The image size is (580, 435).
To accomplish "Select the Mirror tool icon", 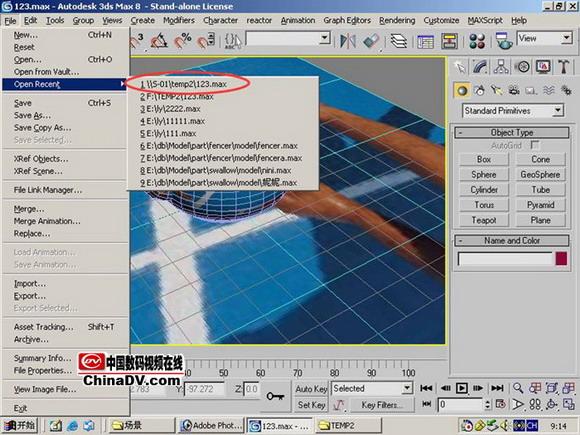I will point(348,41).
